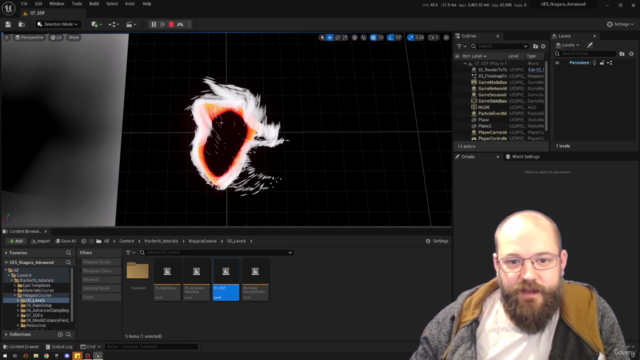Open Settings dropdown at top right
This screenshot has width=640, height=360.
pyautogui.click(x=620, y=24)
